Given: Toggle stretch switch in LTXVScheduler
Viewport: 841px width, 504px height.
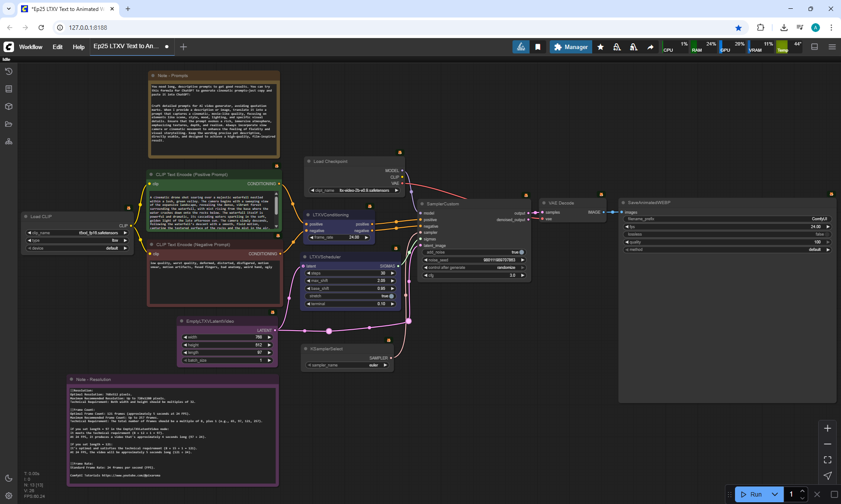Looking at the screenshot, I should [391, 296].
